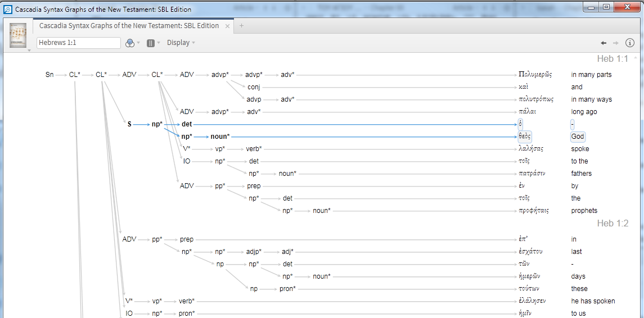This screenshot has width=644, height=318.
Task: Click the gloss 'prophets'
Action: [x=584, y=210]
